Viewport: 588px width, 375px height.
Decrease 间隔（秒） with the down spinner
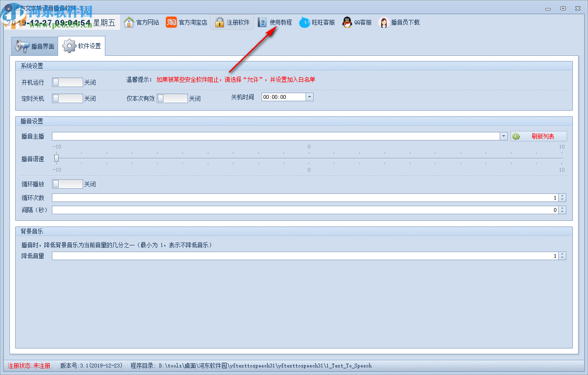[x=562, y=212]
